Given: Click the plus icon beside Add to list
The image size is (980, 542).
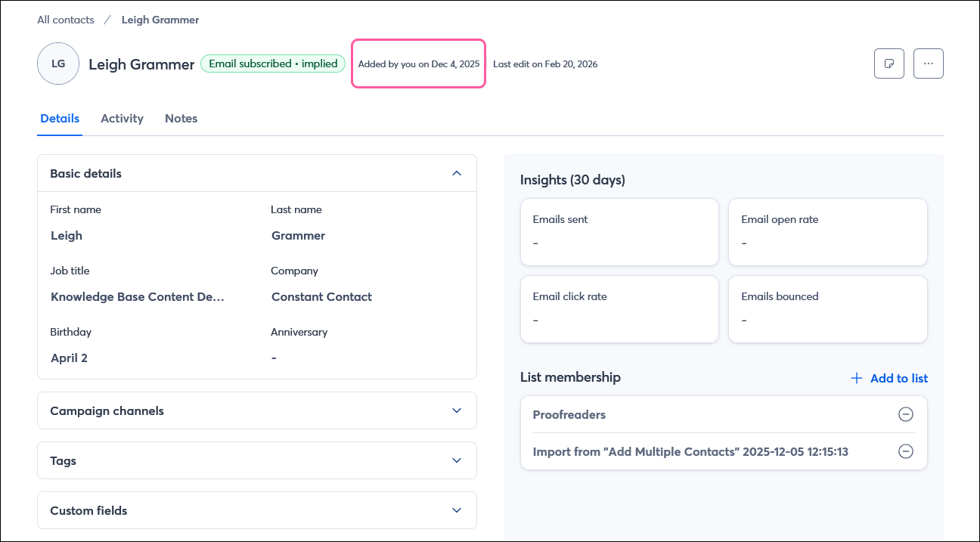Looking at the screenshot, I should click(x=855, y=378).
